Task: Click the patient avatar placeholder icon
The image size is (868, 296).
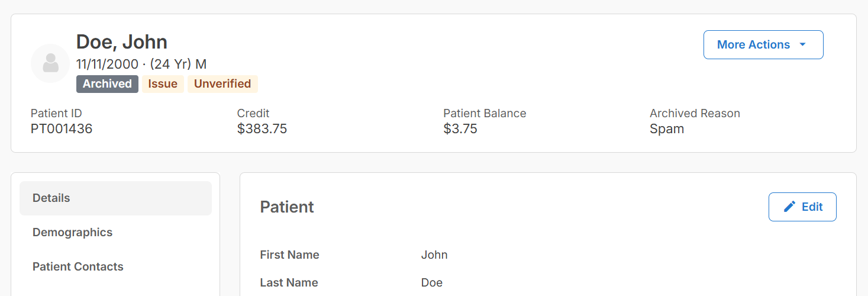Action: [50, 63]
